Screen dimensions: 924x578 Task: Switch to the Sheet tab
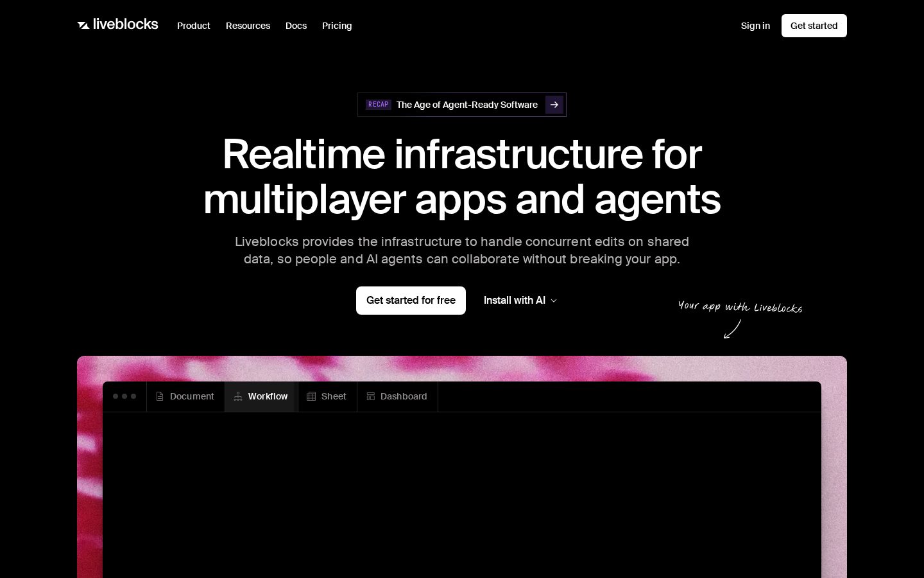[x=327, y=396]
